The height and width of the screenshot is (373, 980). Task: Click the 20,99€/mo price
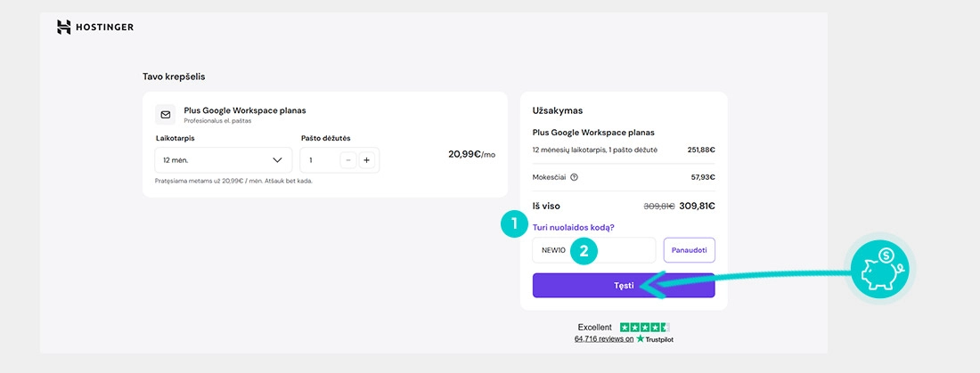coord(471,154)
